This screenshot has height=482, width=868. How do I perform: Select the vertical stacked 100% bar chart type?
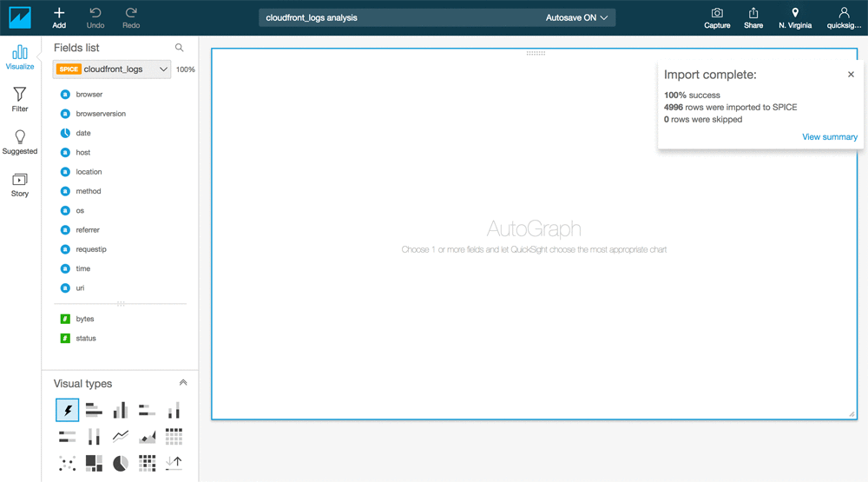[94, 437]
